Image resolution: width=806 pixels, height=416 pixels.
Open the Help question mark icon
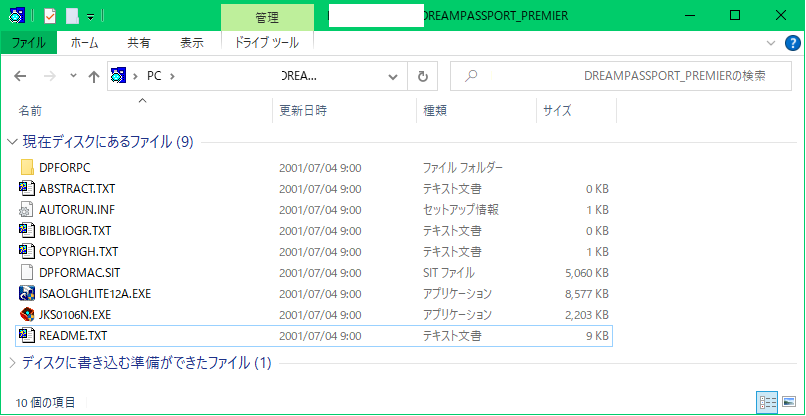793,43
